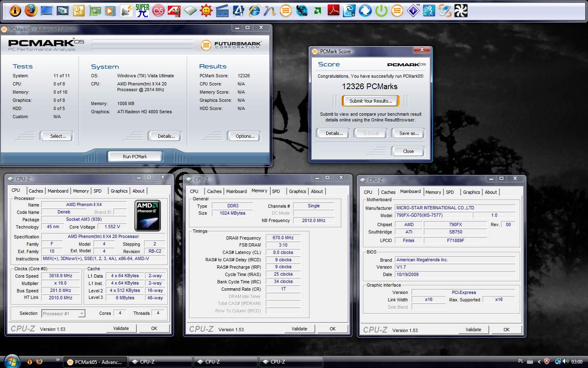588x368 pixels.
Task: Switch to Memory tab in CPU-Z mainboard window
Action: point(433,192)
